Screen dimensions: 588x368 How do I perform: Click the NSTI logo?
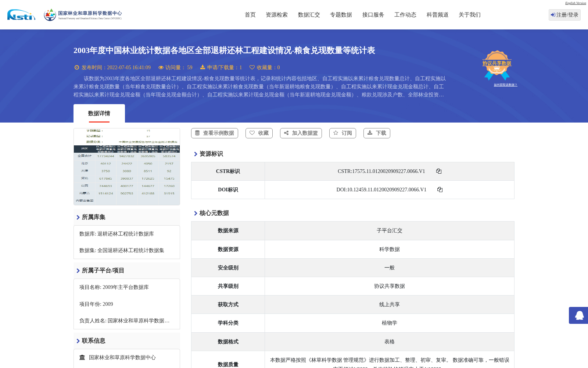coord(21,15)
